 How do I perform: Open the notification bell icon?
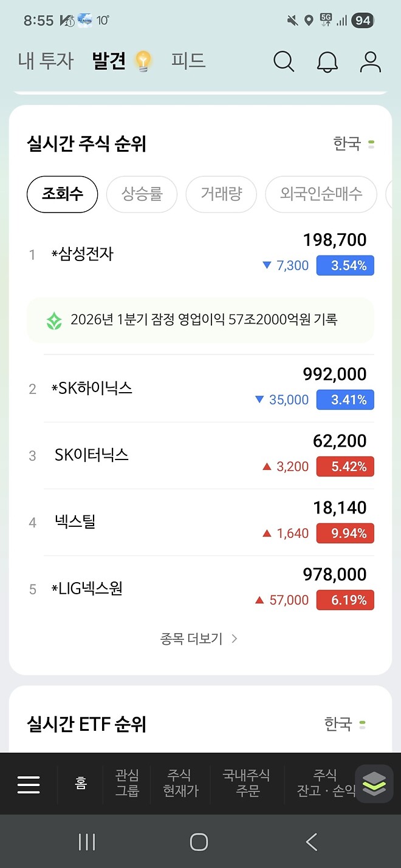click(327, 61)
